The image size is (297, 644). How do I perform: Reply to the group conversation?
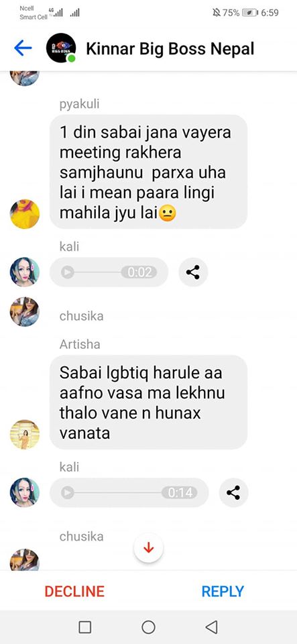(x=223, y=591)
